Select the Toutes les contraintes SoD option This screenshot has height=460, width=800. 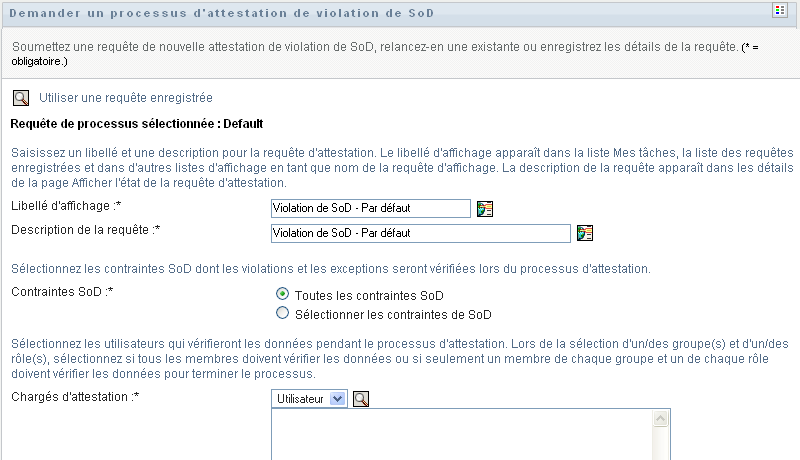tap(283, 295)
